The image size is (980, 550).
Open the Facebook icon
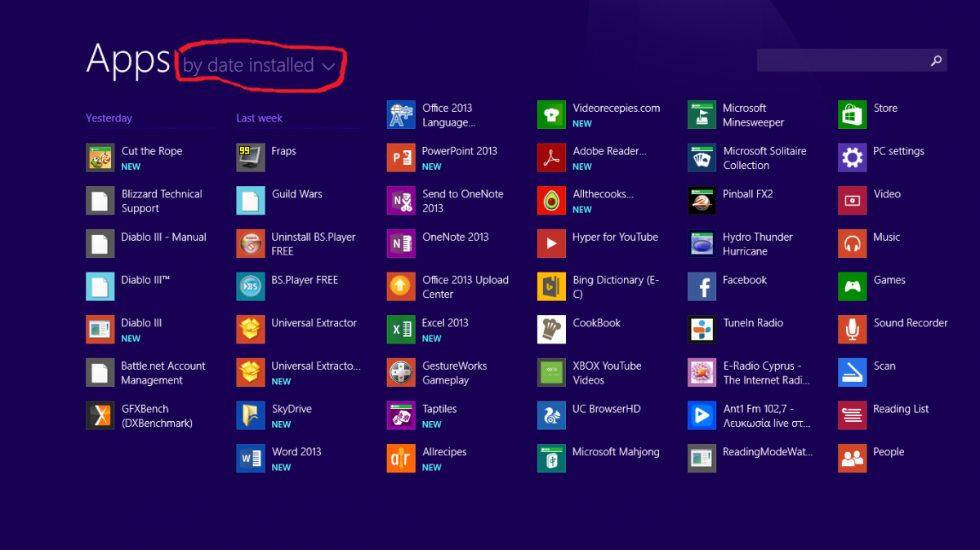702,286
